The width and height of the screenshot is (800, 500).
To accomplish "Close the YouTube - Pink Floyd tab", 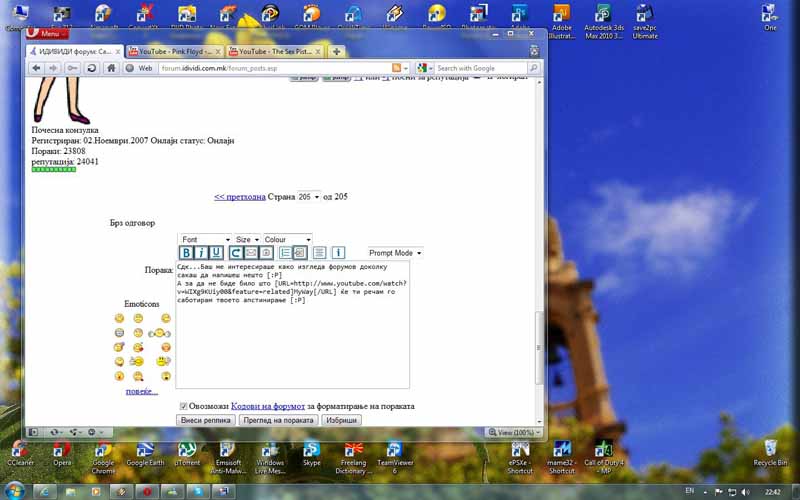I will tap(217, 52).
